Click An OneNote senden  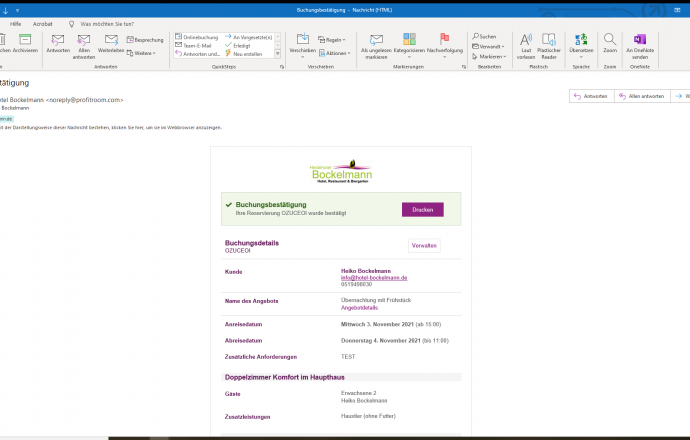click(640, 46)
